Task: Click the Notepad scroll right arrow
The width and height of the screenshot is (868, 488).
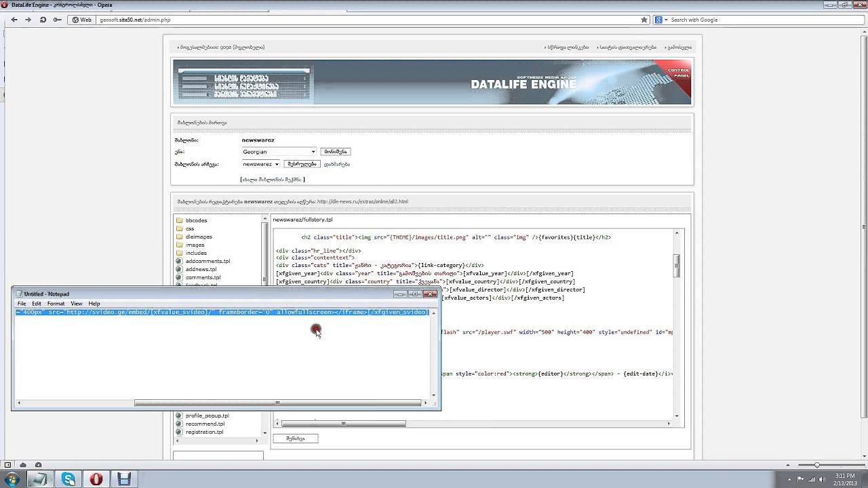Action: tap(425, 403)
